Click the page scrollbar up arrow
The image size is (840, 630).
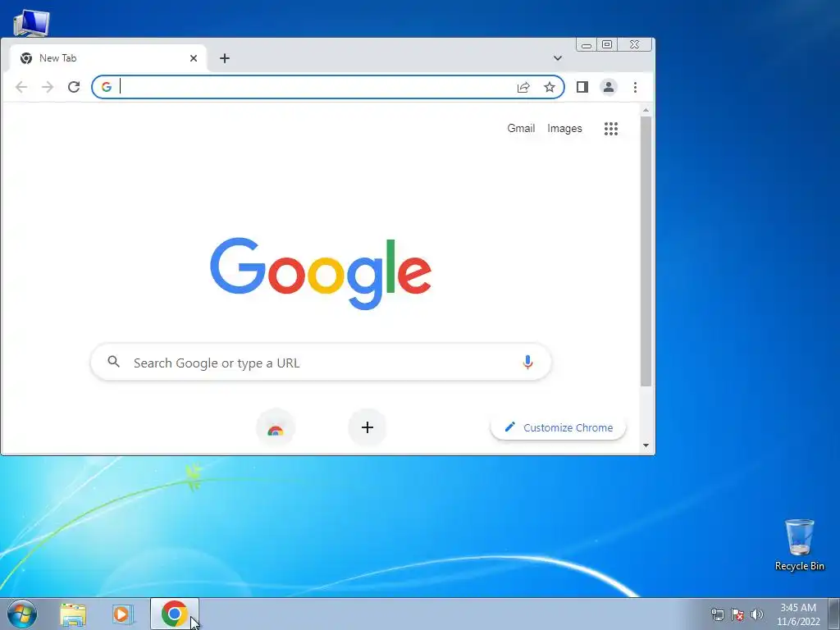pyautogui.click(x=646, y=110)
